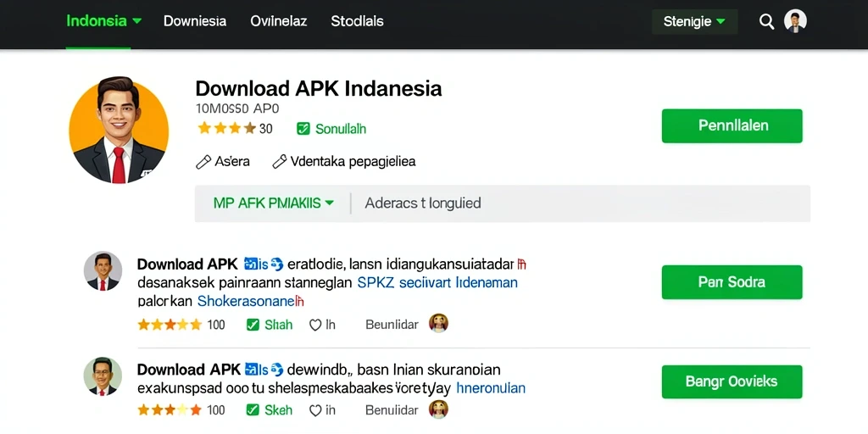
Task: Toggle the Skeh green checkbox
Action: click(253, 410)
